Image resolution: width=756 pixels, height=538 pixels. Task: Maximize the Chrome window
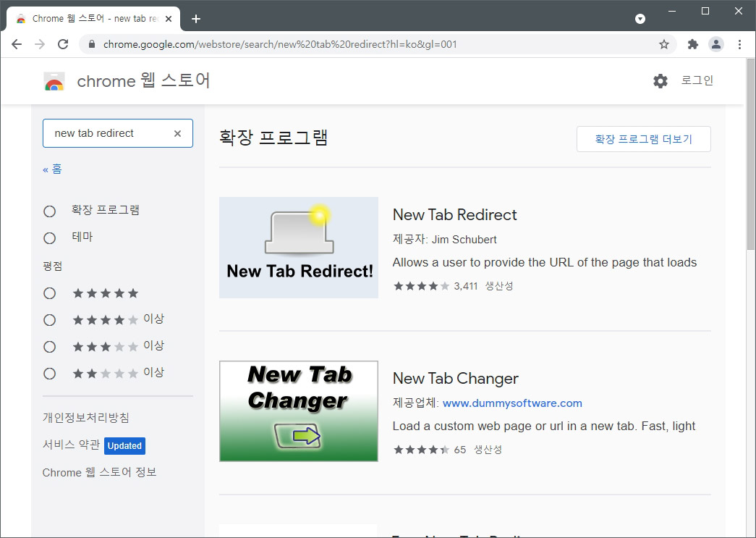[705, 11]
